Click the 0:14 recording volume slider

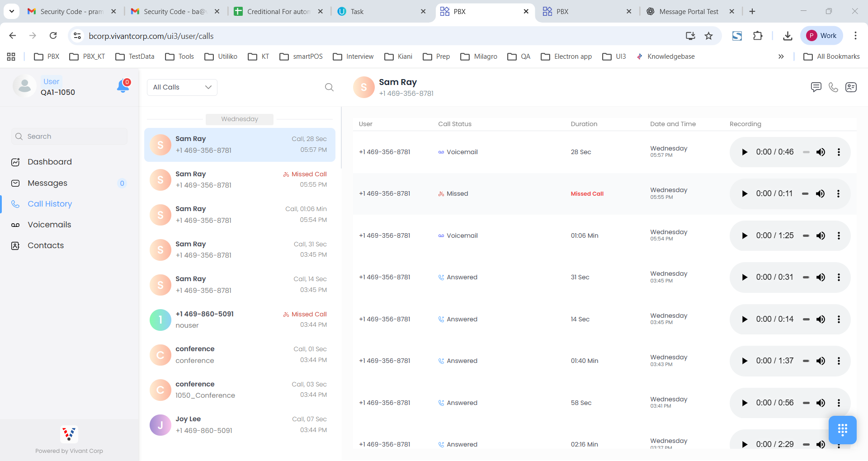point(806,320)
